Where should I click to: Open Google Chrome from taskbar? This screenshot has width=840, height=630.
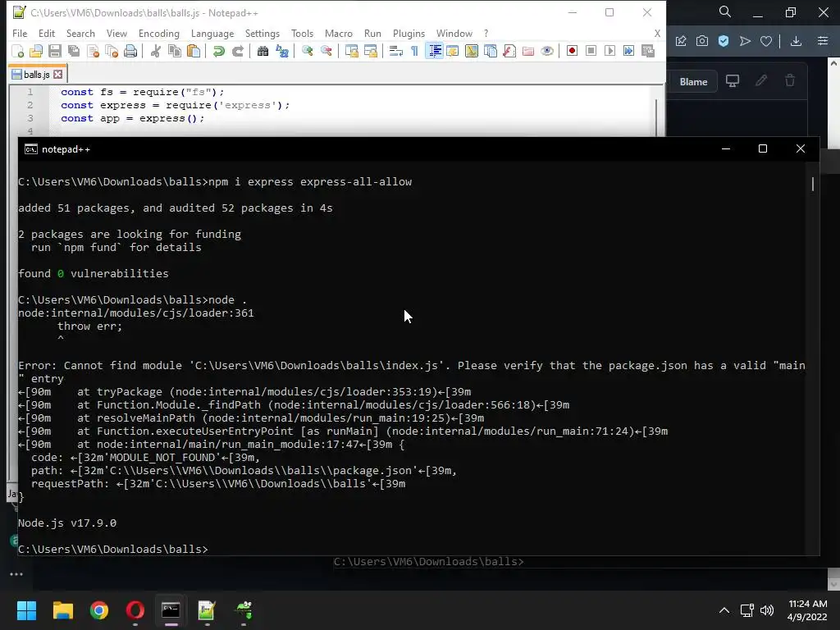(x=99, y=610)
